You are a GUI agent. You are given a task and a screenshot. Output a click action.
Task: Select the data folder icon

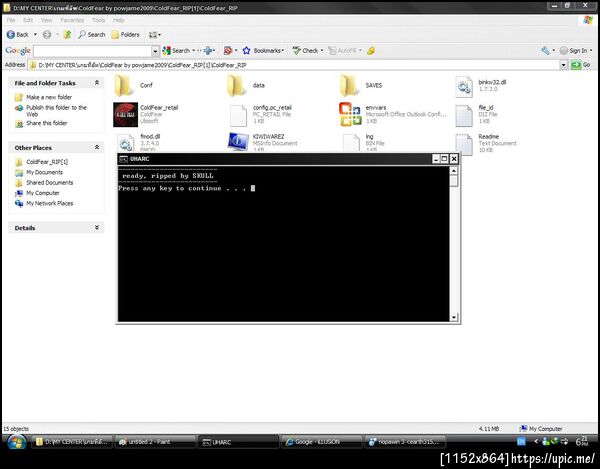tap(236, 86)
